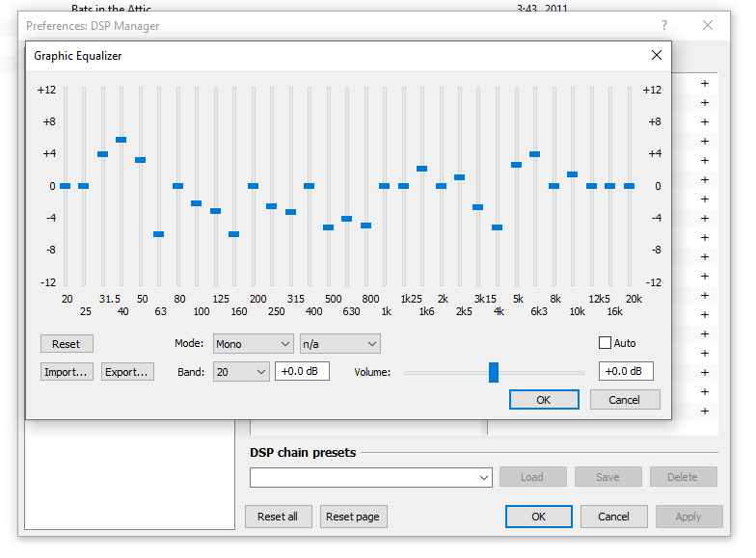The width and height of the screenshot is (756, 558).
Task: Click the 40 Hz band slider handle
Action: point(121,140)
